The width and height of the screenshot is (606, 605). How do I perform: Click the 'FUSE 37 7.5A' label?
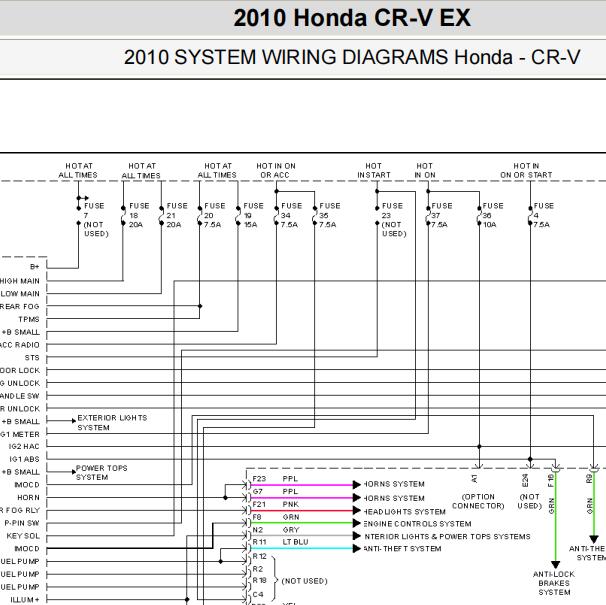tap(442, 215)
